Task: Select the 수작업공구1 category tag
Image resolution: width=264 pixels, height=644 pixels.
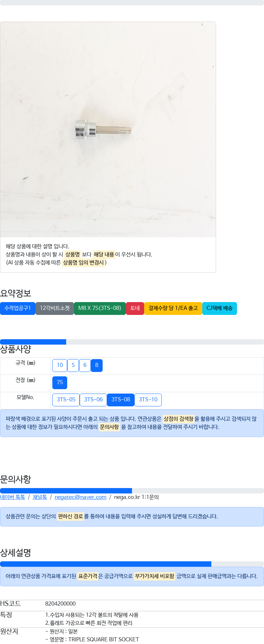Action: point(18,308)
